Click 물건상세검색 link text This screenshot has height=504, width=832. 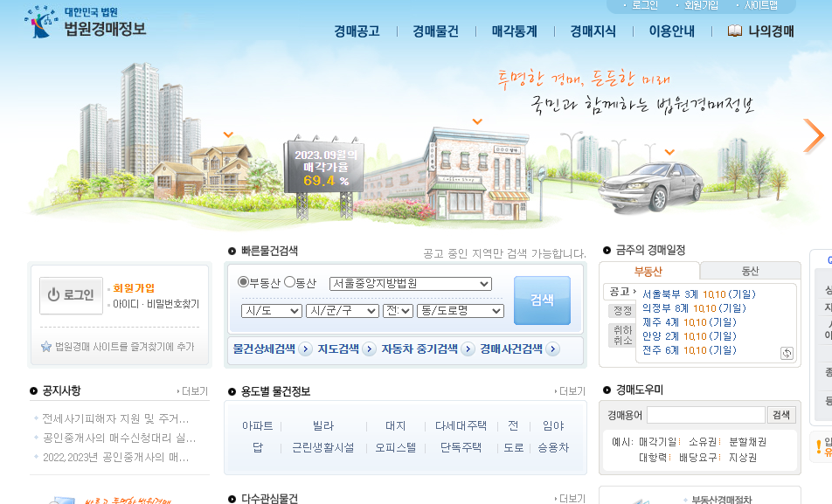tap(264, 349)
